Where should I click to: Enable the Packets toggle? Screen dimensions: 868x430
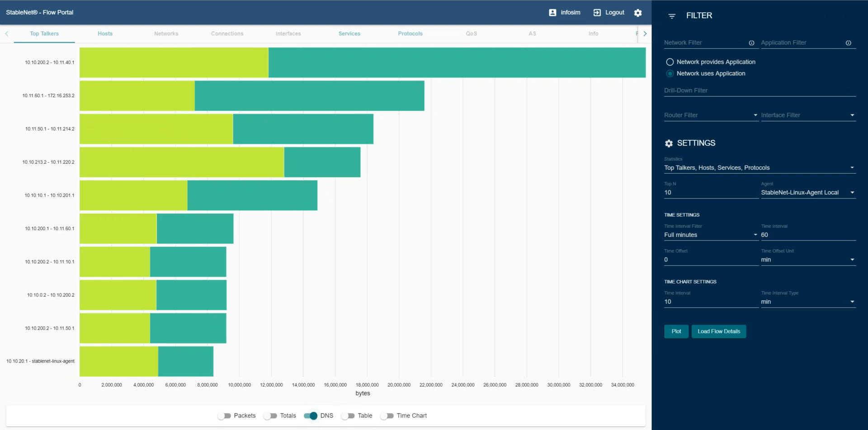[224, 416]
